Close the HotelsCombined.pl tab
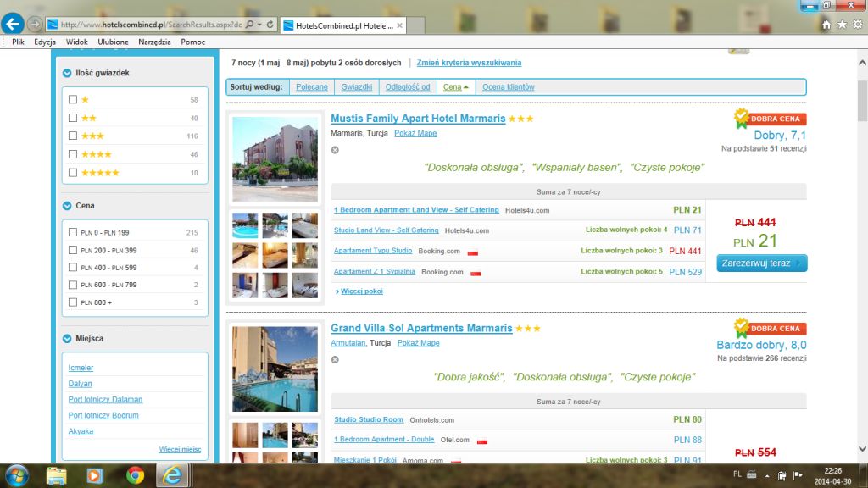868x488 pixels. (400, 25)
